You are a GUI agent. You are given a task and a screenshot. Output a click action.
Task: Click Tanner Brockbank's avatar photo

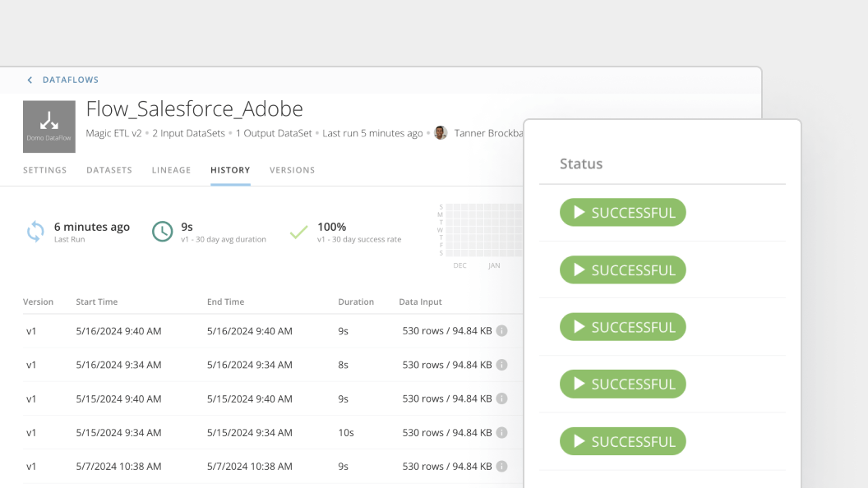coord(441,133)
